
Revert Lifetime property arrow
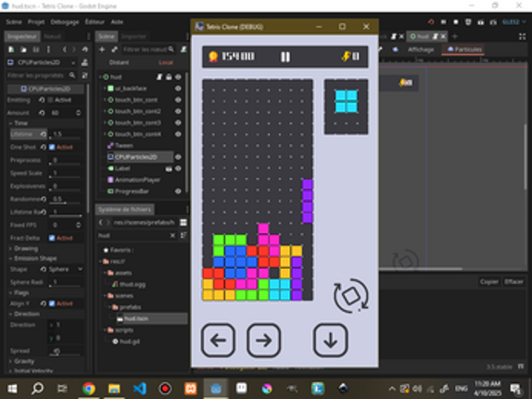tap(43, 135)
